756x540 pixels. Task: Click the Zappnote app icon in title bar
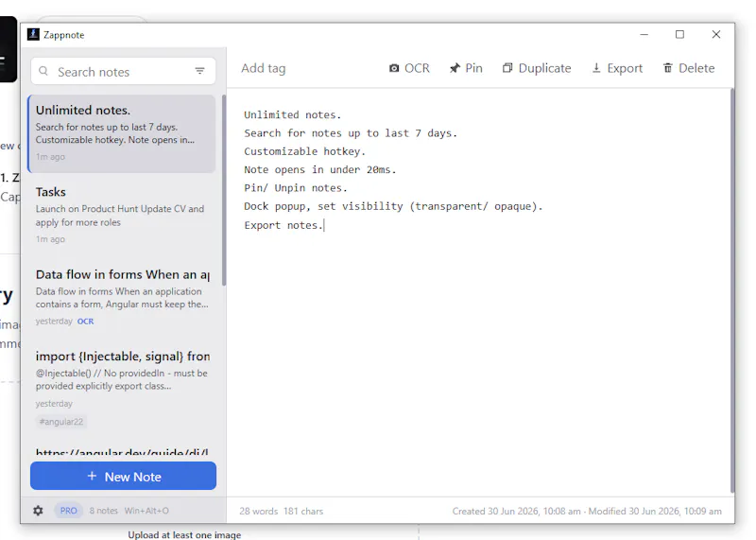(x=33, y=34)
